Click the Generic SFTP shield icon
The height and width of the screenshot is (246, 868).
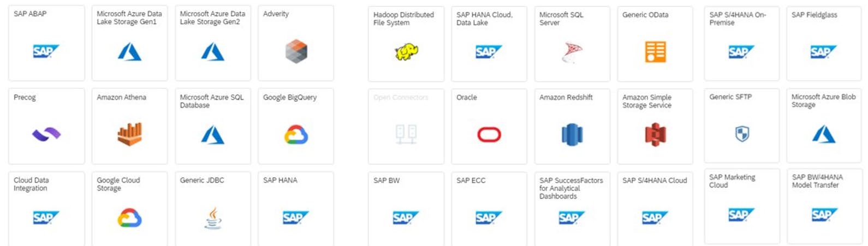742,134
